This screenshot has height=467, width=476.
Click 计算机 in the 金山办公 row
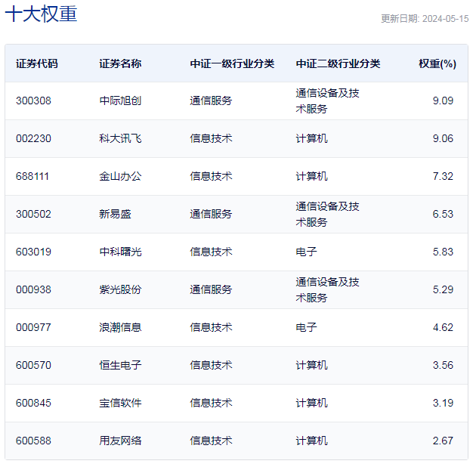click(312, 176)
